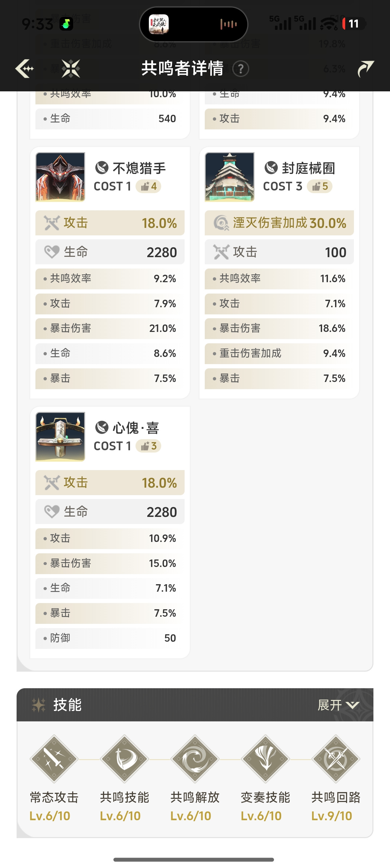
Task: Open the 变奏技能 skill icon
Action: pos(266,759)
